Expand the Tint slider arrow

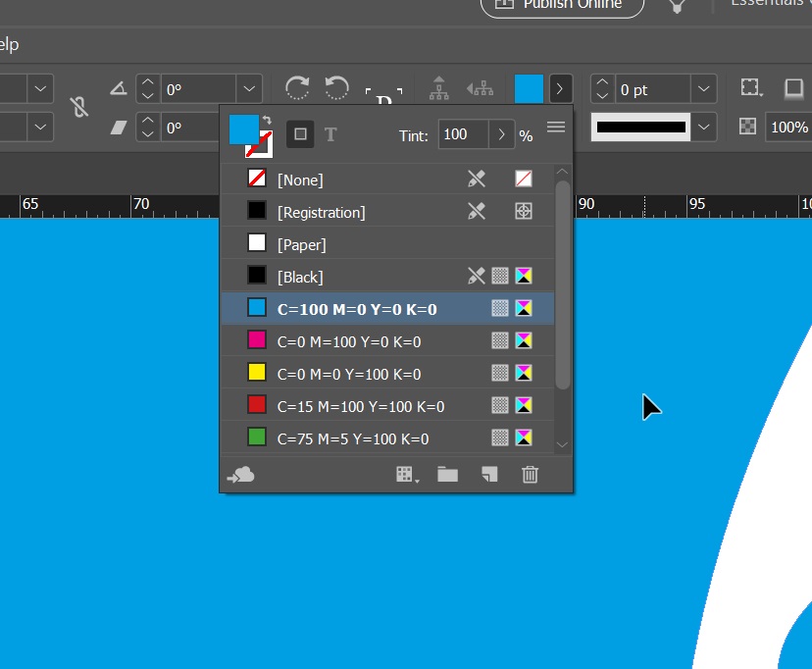tap(501, 134)
